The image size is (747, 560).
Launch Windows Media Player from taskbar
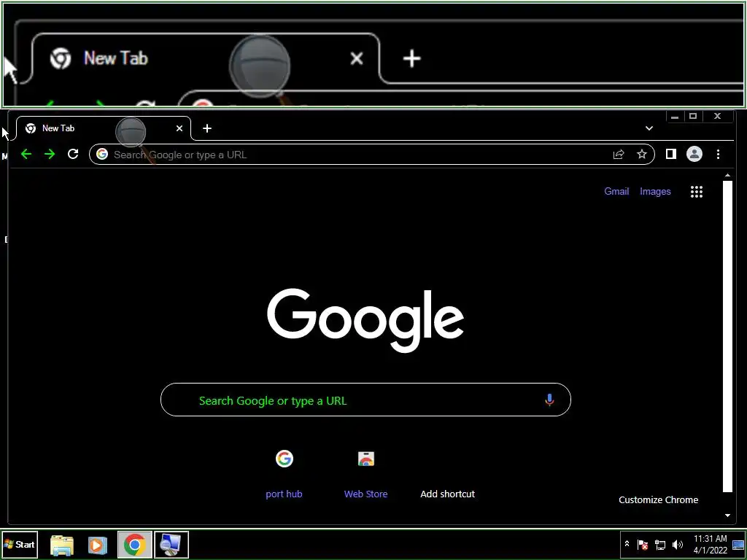click(98, 545)
